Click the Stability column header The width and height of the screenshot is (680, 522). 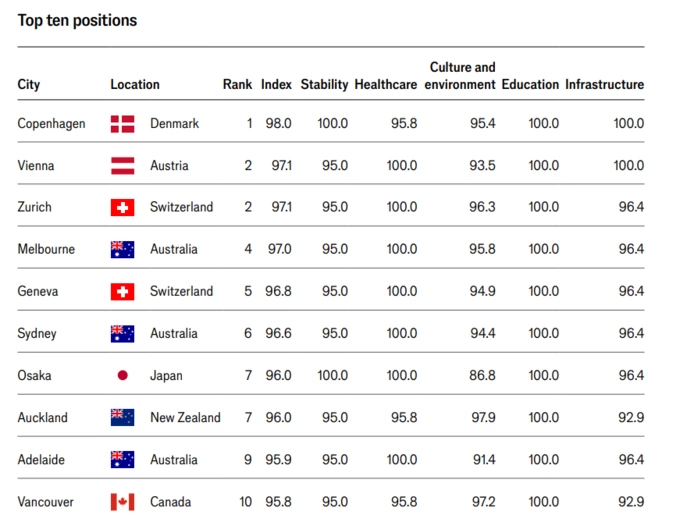(x=324, y=85)
